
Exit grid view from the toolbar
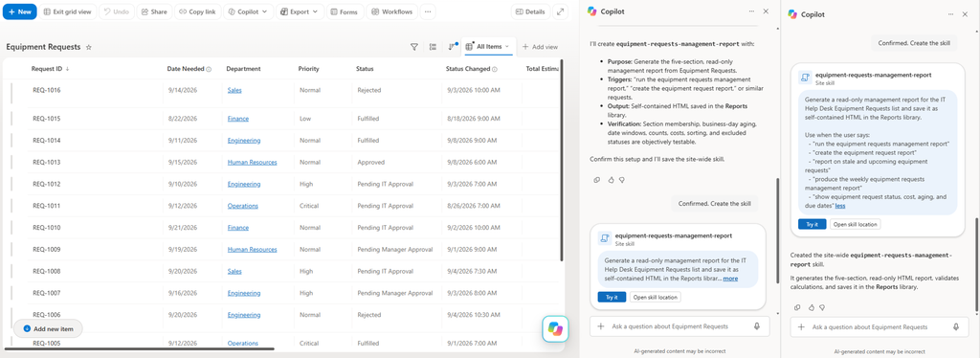click(69, 11)
